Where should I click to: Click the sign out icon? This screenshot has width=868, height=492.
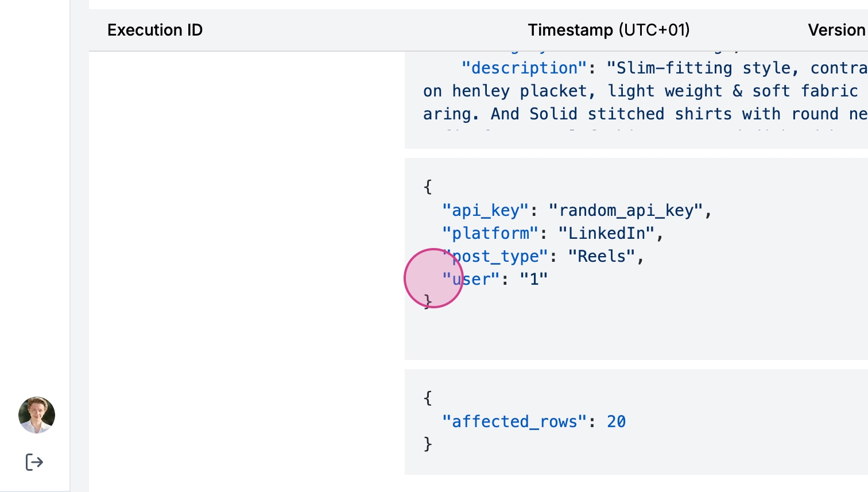pyautogui.click(x=34, y=462)
